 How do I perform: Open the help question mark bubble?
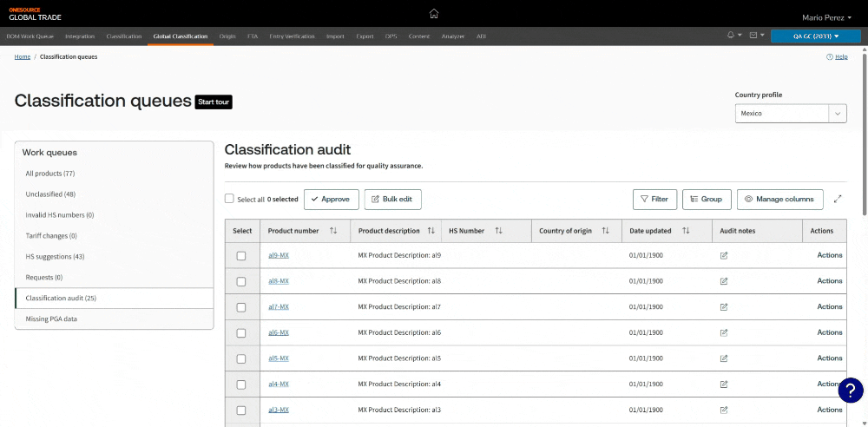coord(852,390)
